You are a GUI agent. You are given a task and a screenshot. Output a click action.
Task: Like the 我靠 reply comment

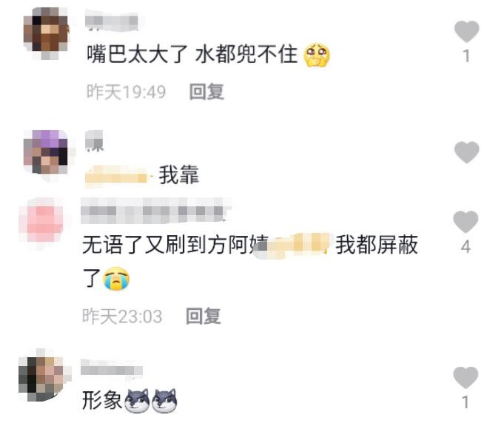[x=466, y=152]
